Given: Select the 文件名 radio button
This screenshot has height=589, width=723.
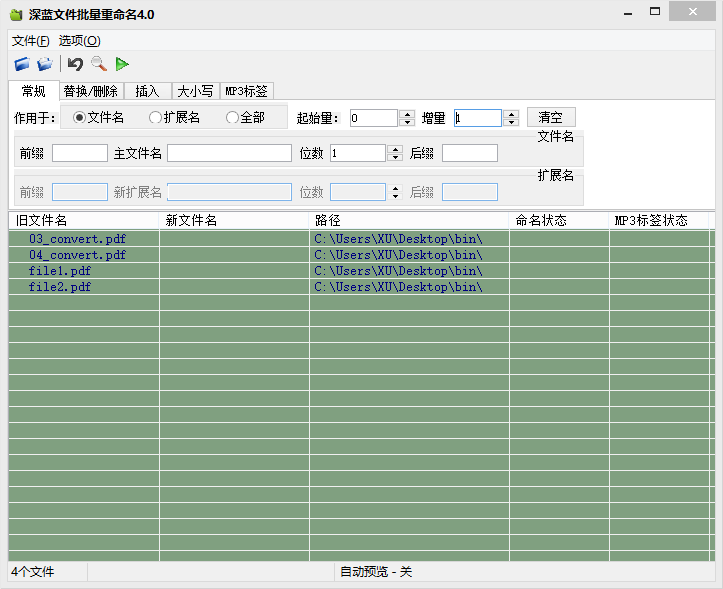Looking at the screenshot, I should [80, 118].
